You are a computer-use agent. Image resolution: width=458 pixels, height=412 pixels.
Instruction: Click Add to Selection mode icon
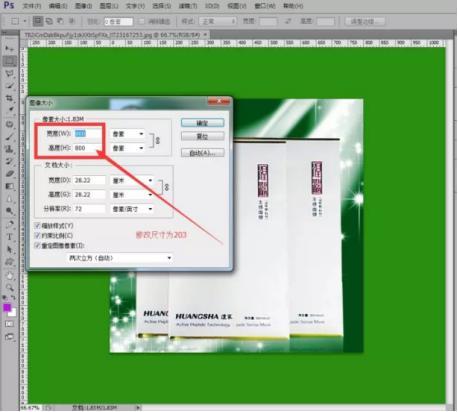tap(49, 21)
